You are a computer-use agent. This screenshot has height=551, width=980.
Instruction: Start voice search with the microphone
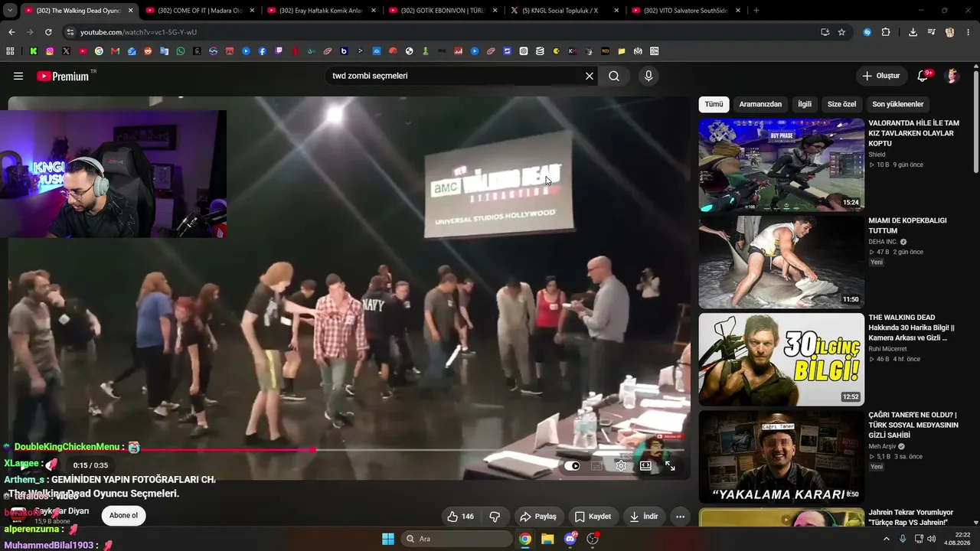648,76
